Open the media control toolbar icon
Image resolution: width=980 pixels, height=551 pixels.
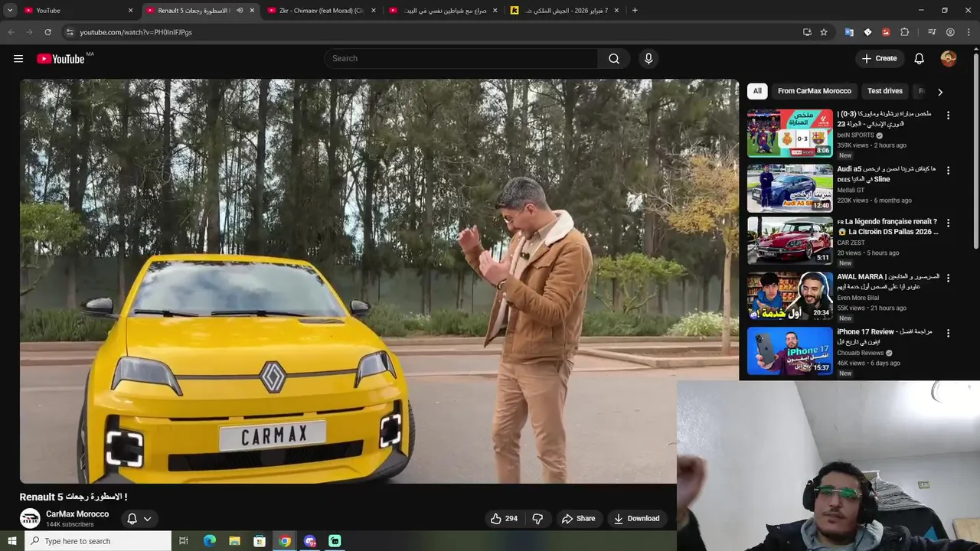(x=932, y=32)
